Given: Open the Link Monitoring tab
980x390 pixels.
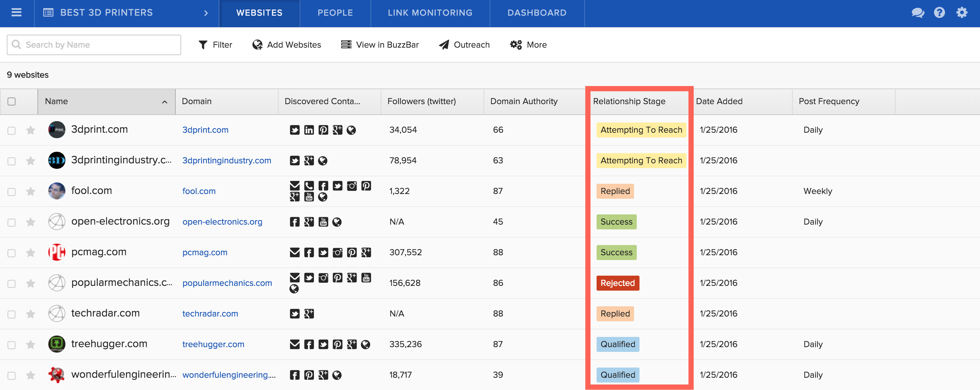Looking at the screenshot, I should tap(430, 13).
